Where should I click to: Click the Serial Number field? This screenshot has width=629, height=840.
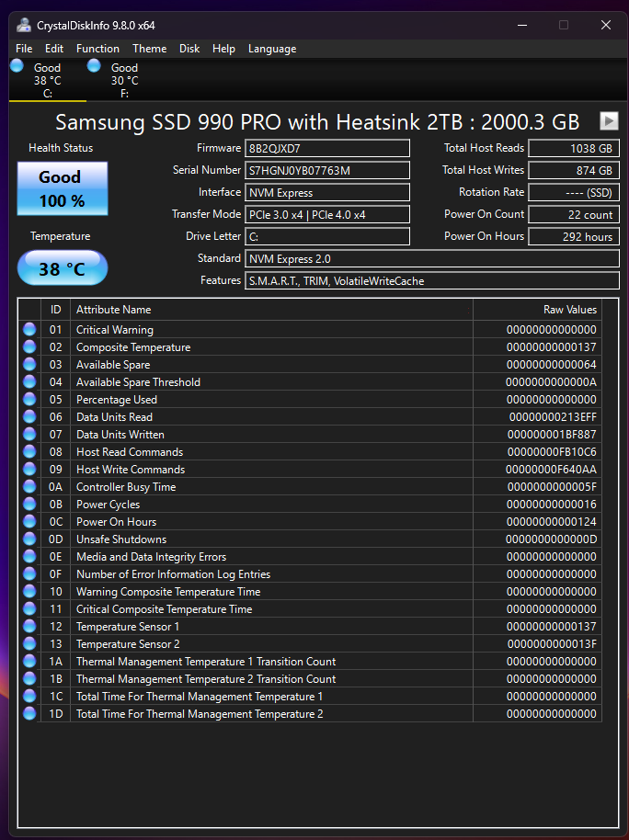click(x=327, y=170)
